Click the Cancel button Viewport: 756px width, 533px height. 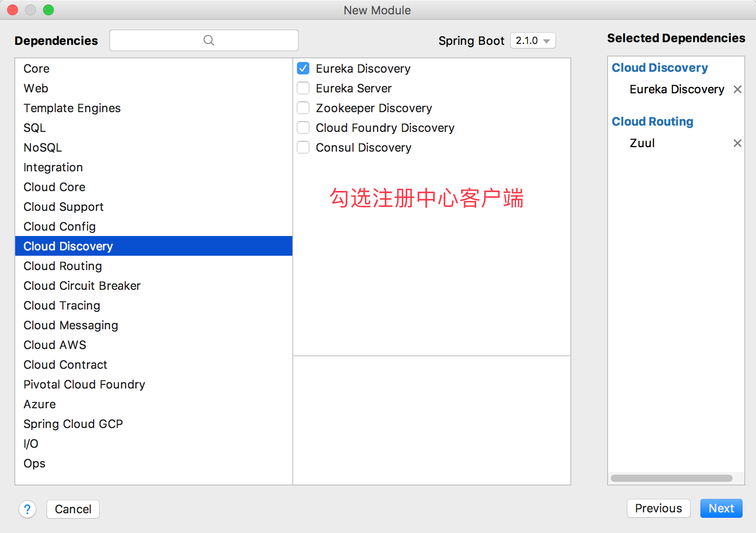click(x=73, y=509)
